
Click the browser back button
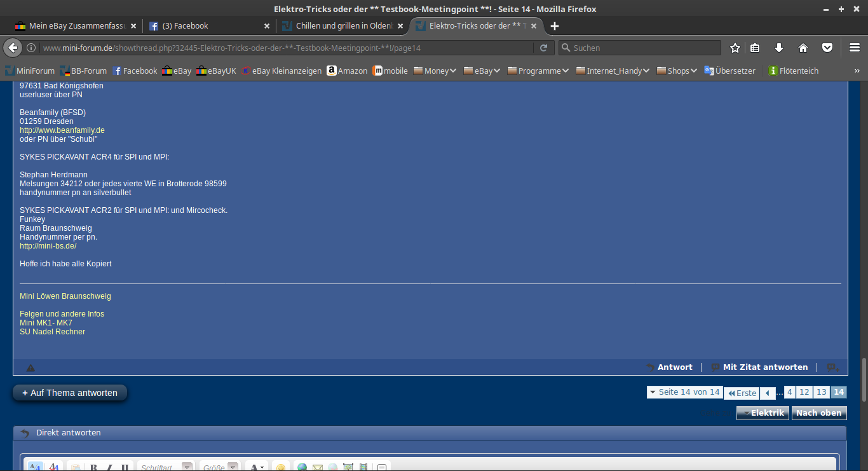(13, 48)
